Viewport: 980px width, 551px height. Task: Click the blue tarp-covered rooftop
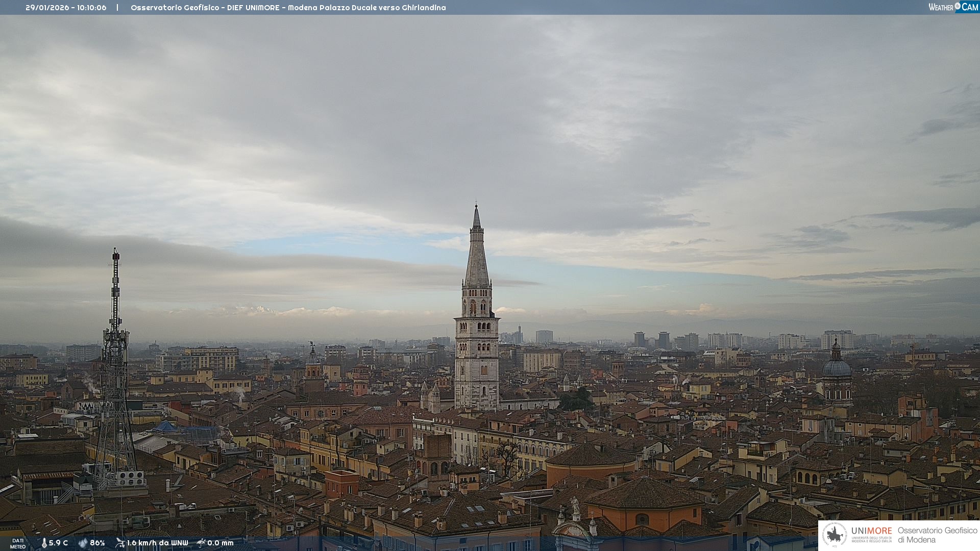click(166, 427)
